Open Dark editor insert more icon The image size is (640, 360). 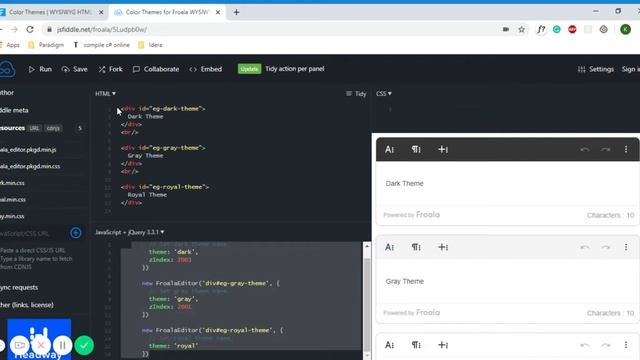coord(443,149)
